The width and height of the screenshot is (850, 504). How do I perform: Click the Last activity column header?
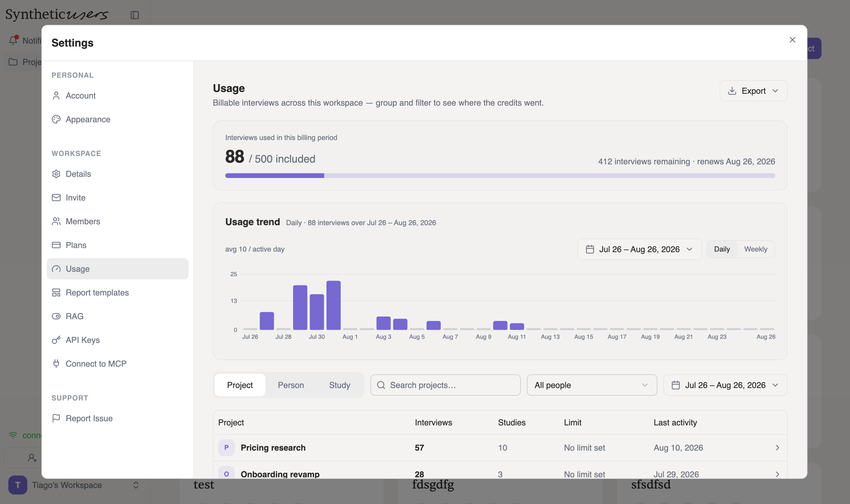[675, 422]
